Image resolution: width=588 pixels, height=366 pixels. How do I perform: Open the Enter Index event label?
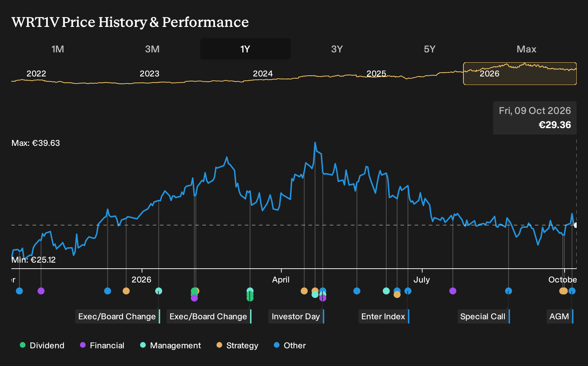pyautogui.click(x=384, y=316)
